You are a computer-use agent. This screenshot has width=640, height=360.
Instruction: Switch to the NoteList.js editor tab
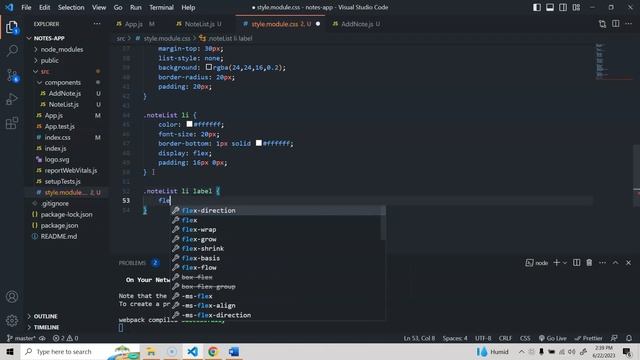199,24
